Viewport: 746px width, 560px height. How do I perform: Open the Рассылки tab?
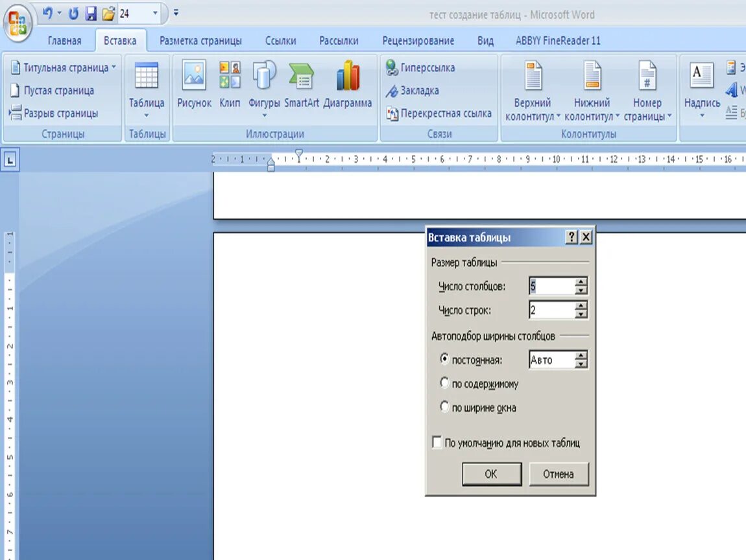click(339, 41)
